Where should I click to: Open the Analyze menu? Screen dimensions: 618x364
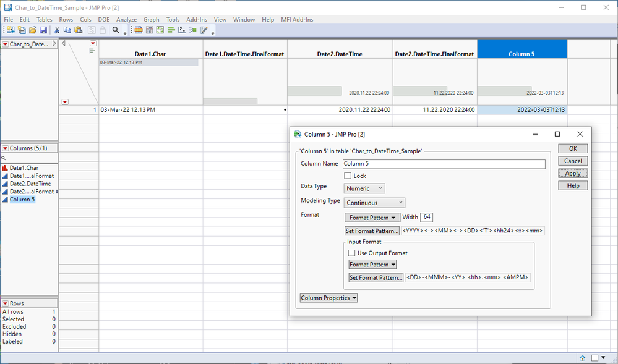click(x=126, y=19)
